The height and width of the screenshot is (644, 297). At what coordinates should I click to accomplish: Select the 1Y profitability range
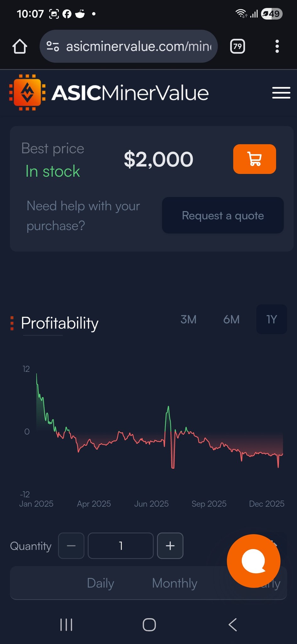(x=272, y=319)
